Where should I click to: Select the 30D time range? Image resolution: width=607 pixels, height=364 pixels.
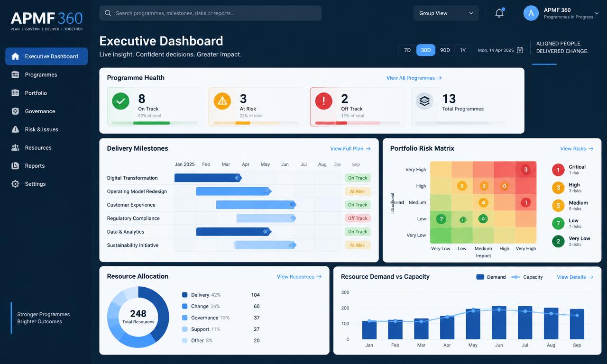point(426,50)
